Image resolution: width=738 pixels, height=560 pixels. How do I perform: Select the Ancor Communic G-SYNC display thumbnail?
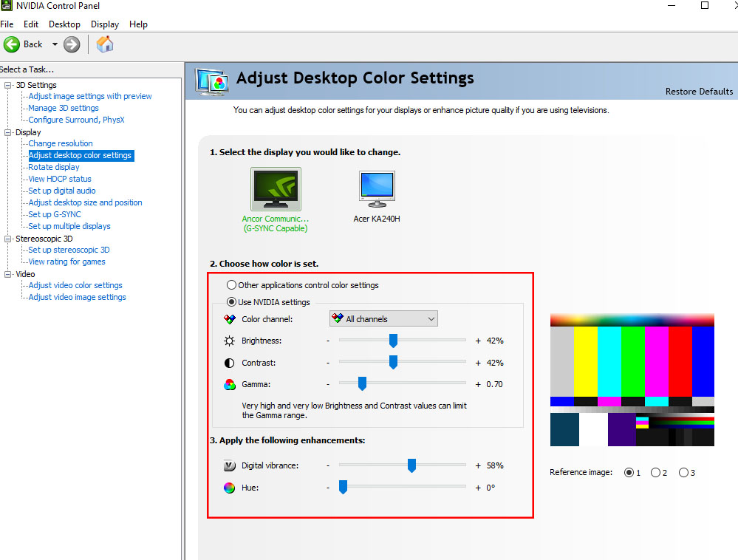(276, 189)
